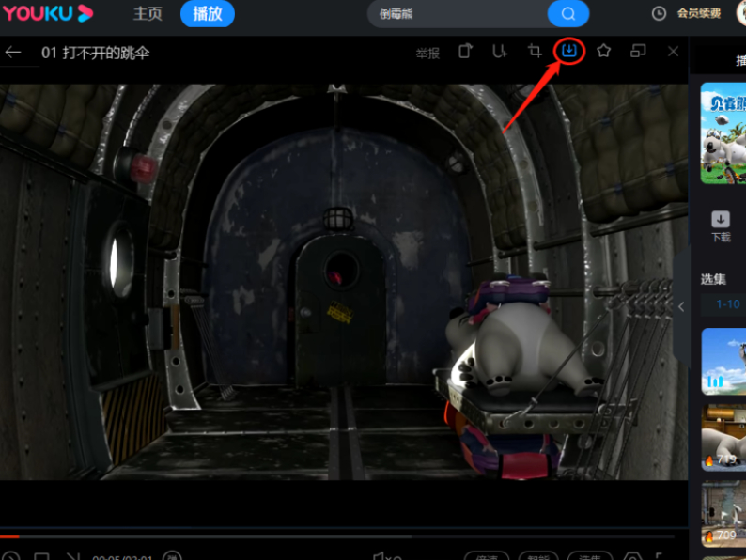Click the 下载 download button in sidebar

click(721, 226)
